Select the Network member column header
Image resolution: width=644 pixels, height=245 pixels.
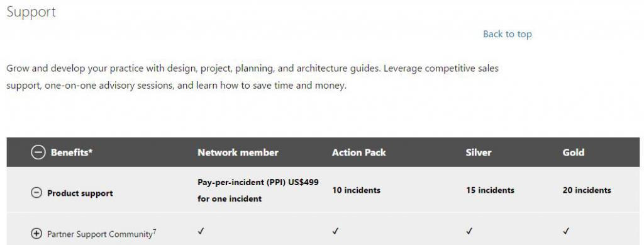coord(238,152)
